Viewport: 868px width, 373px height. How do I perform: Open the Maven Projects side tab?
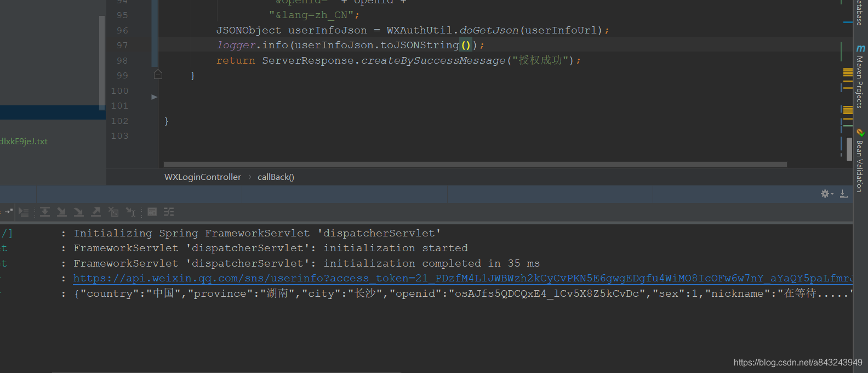[x=859, y=82]
